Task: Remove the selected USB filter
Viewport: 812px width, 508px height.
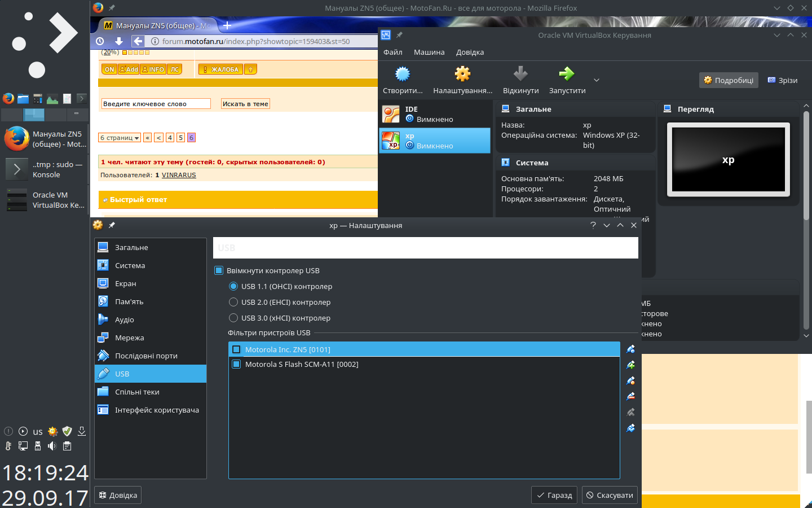Action: pos(630,397)
